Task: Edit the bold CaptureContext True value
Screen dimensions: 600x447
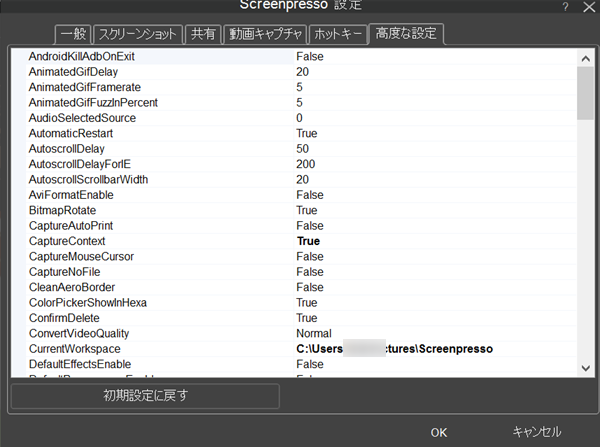Action: pyautogui.click(x=308, y=241)
